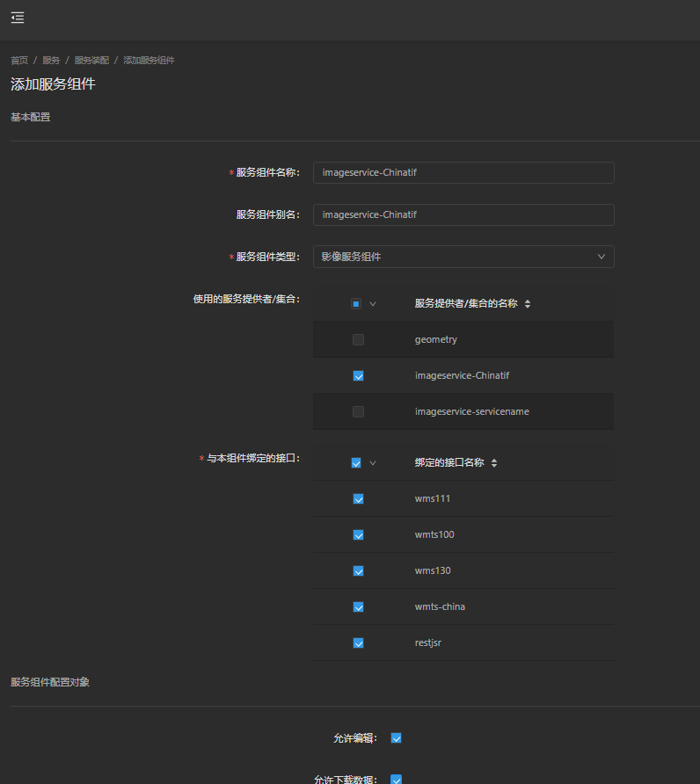Go to 首页 breadcrumb link
This screenshot has width=700, height=784.
[19, 61]
